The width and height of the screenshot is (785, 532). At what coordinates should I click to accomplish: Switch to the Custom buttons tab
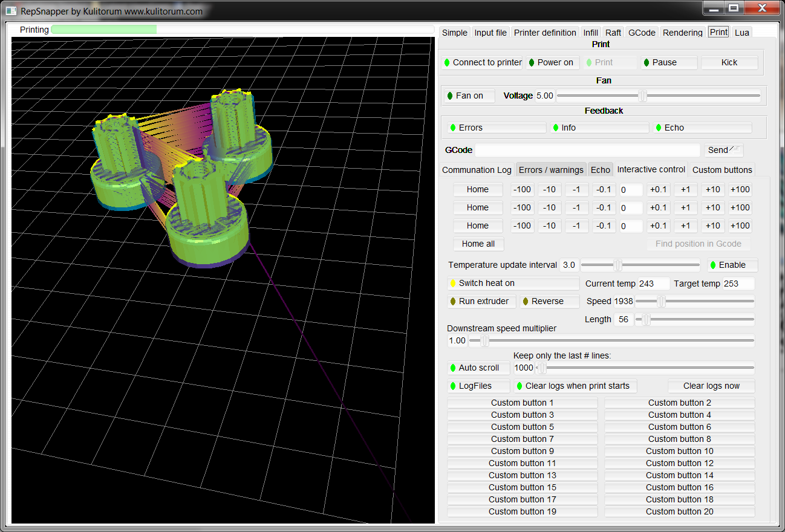coord(722,170)
